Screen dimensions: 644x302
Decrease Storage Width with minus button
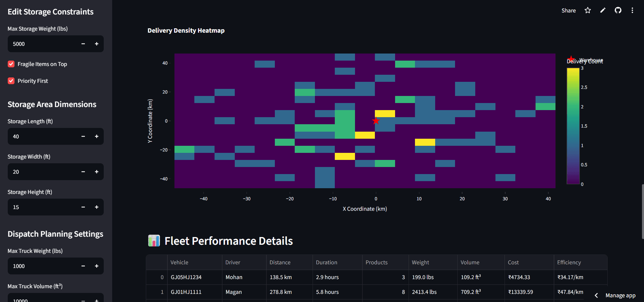coord(83,172)
